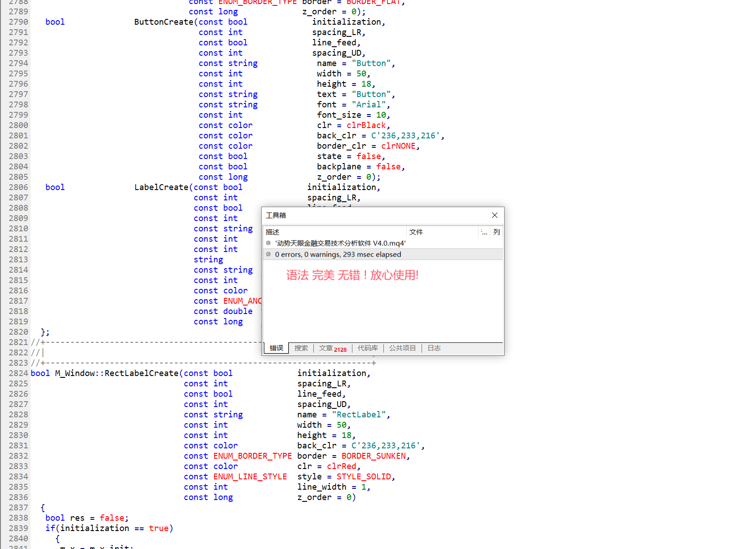The image size is (756, 549).
Task: Click the 列 column header
Action: [x=496, y=232]
